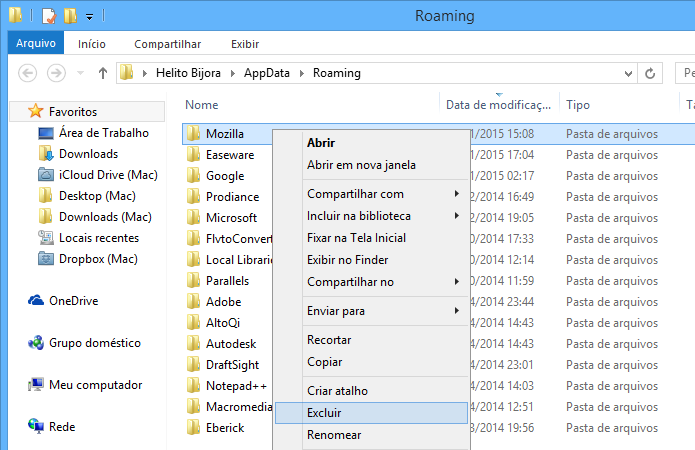Open Compartilhar no submenu

[371, 282]
